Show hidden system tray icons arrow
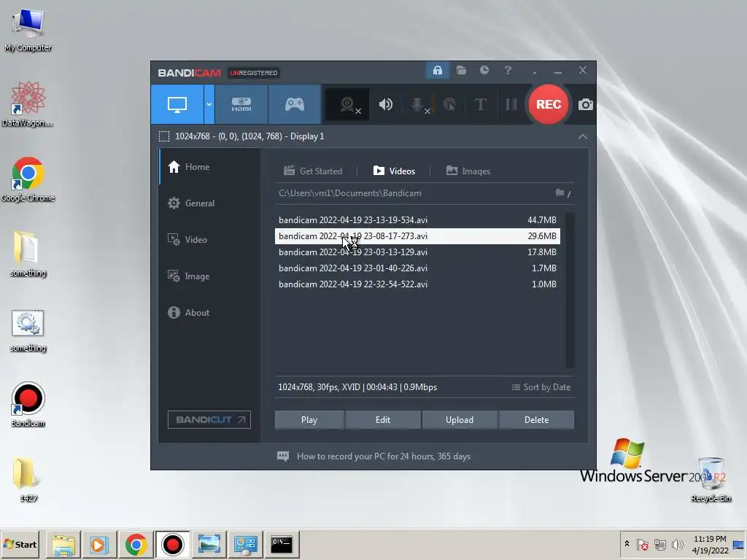 pos(627,544)
